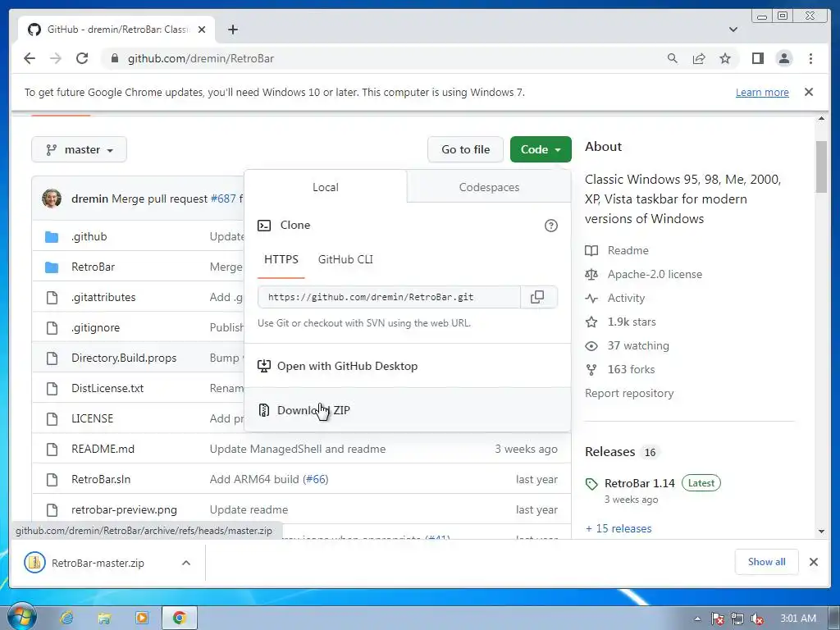View the 37 watching link

point(638,346)
